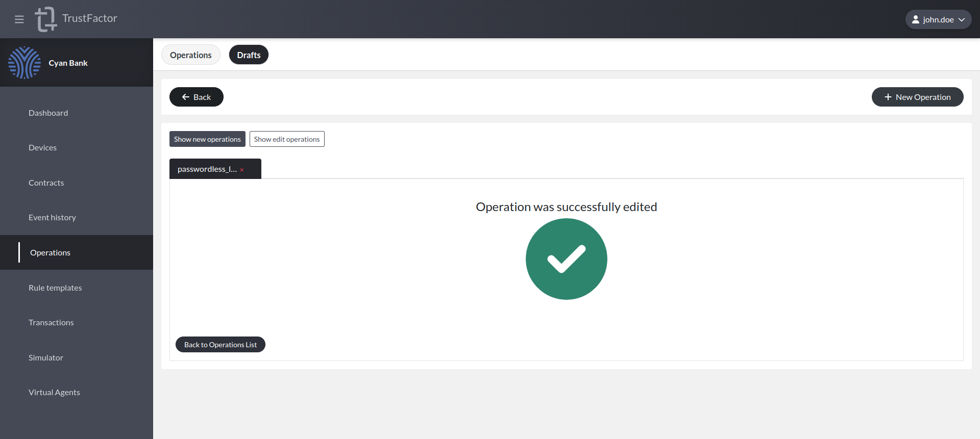Open the john.doe user dropdown
The height and width of the screenshot is (439, 980).
[x=938, y=19]
